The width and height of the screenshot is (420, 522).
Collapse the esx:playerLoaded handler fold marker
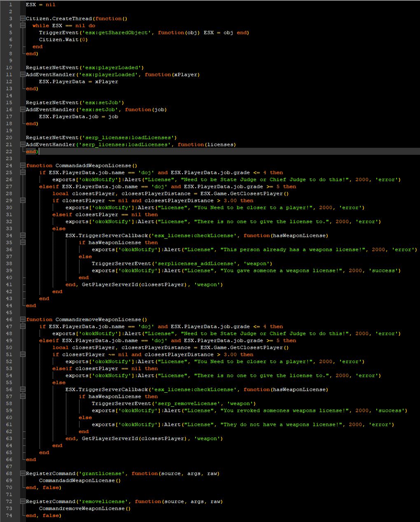[x=23, y=75]
